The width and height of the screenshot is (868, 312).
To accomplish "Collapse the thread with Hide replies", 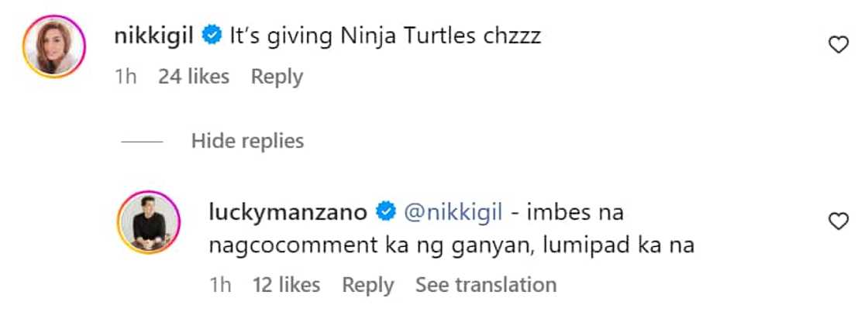I will click(247, 141).
